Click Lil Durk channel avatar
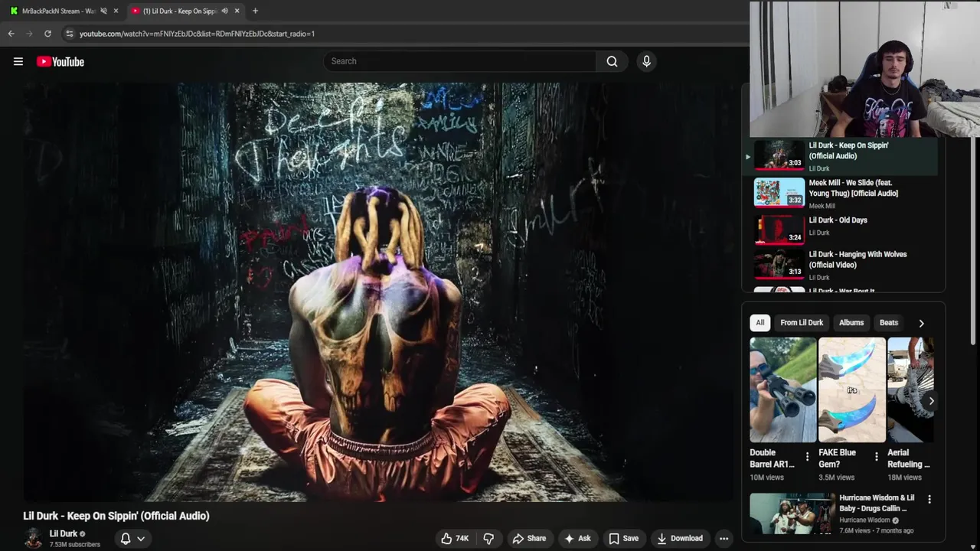980x551 pixels. click(x=33, y=538)
